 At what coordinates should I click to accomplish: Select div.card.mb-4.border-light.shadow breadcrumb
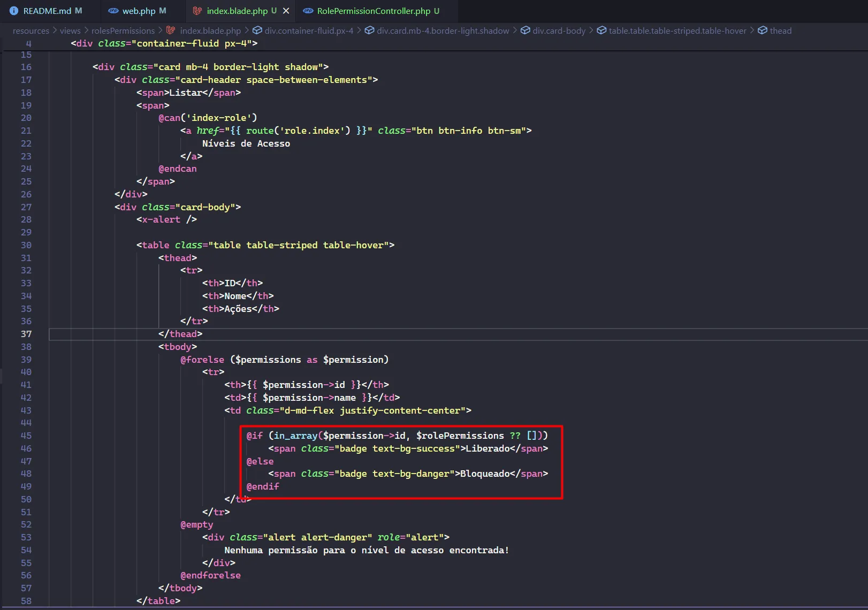pyautogui.click(x=443, y=30)
